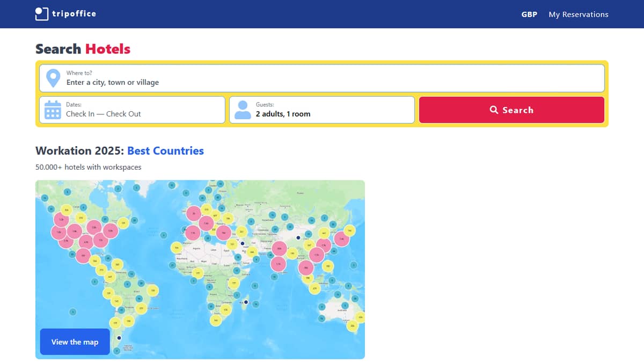Open My Reservations
Image resolution: width=644 pixels, height=362 pixels.
(579, 15)
